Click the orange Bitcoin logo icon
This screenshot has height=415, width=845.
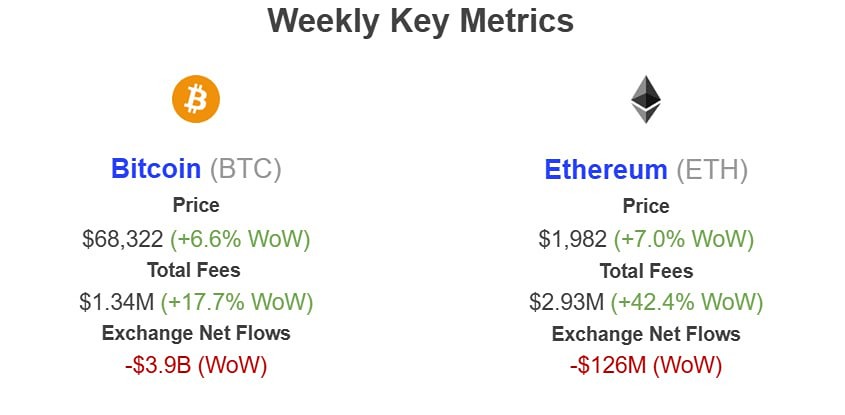[x=196, y=100]
